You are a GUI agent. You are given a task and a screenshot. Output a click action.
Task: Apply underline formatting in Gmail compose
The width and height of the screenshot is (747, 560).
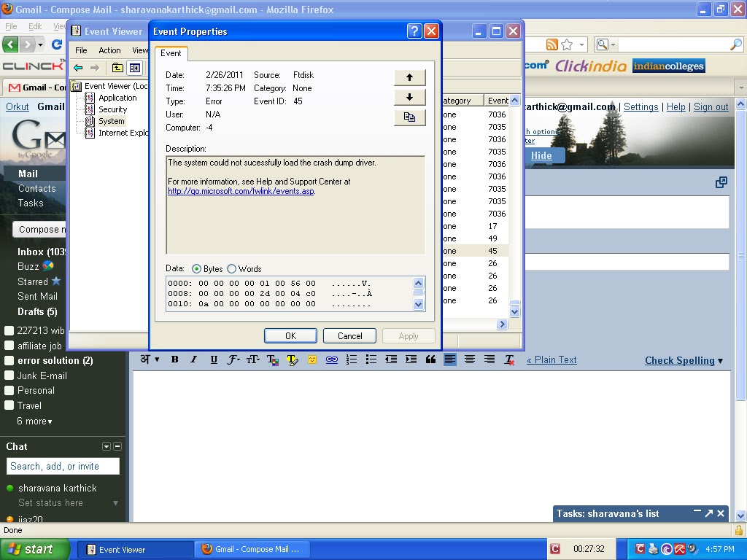(x=214, y=359)
